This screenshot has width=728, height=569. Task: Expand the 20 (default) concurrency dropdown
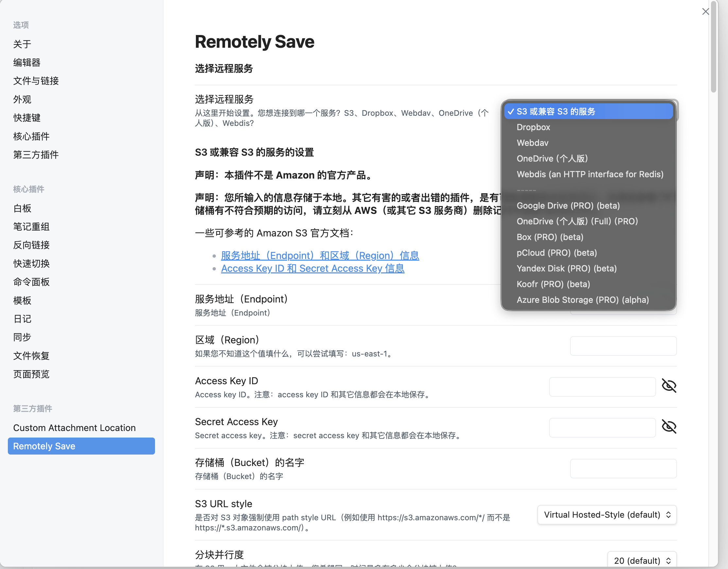click(x=642, y=560)
